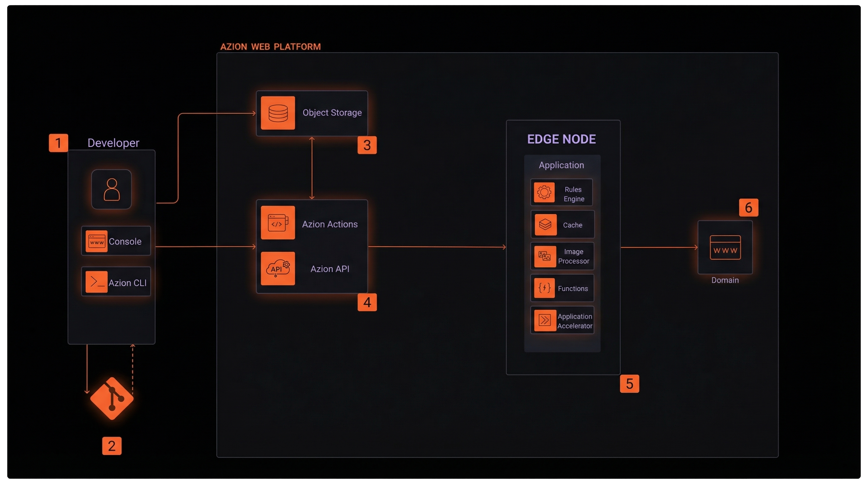Screen dimensions: 868x484
Task: Click the Azion CLI terminal prompt icon
Action: point(97,282)
